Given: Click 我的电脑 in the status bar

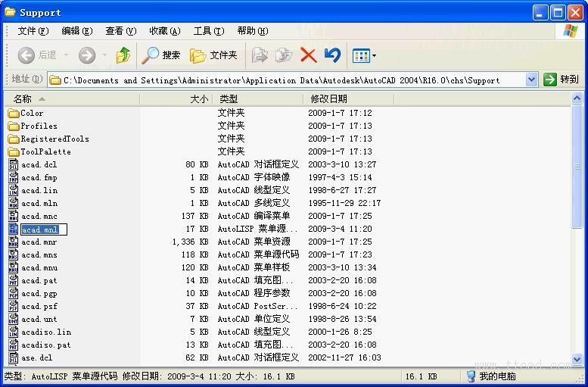Looking at the screenshot, I should pyautogui.click(x=491, y=376).
